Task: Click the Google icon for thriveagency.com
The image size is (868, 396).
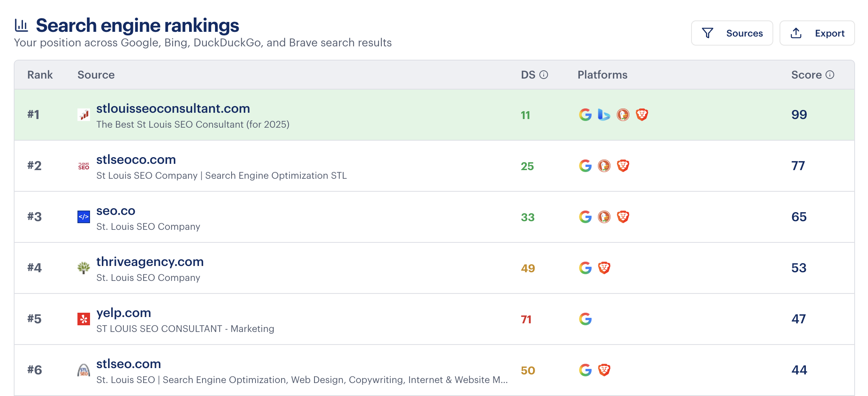Action: pyautogui.click(x=585, y=268)
